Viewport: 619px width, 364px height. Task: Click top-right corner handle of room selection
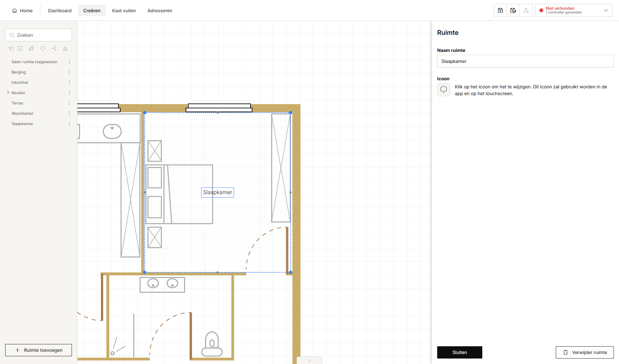[290, 113]
